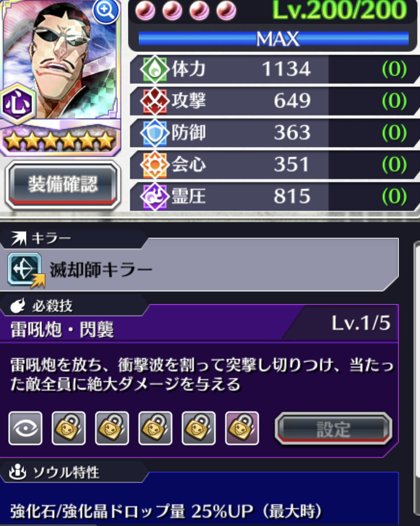
Task: Click the 装備確認 equipment check button
Action: [x=63, y=184]
